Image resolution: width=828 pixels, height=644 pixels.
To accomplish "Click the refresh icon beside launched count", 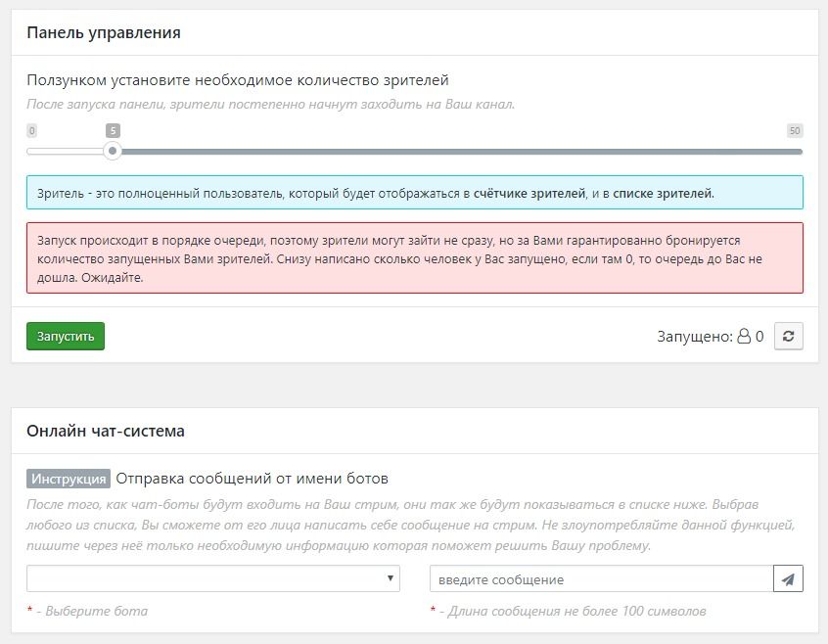I will pos(788,337).
